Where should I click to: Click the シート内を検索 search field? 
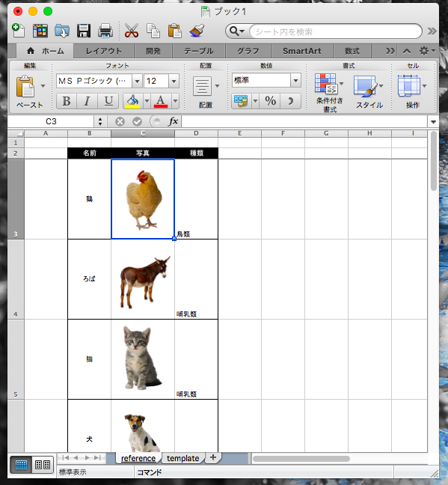point(335,31)
